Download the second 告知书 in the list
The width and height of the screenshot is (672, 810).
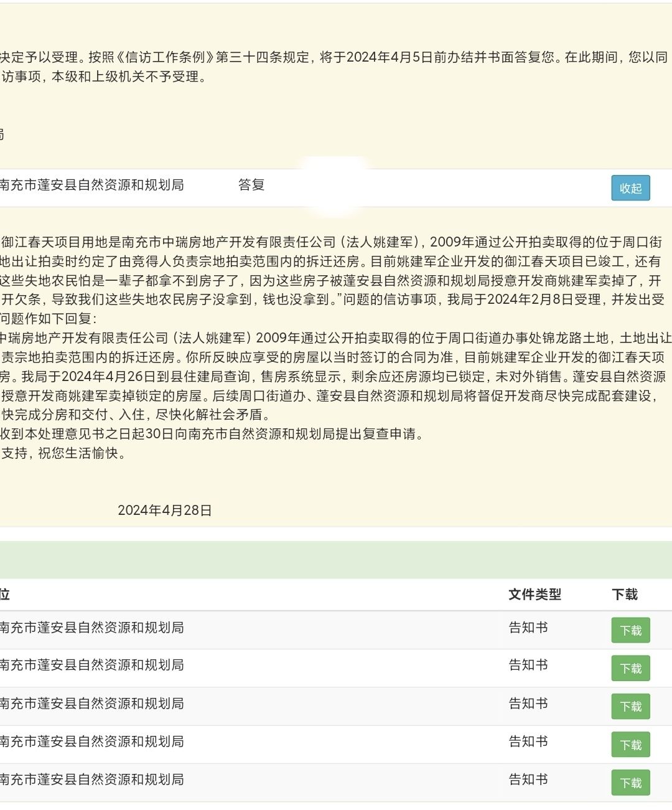tap(630, 668)
